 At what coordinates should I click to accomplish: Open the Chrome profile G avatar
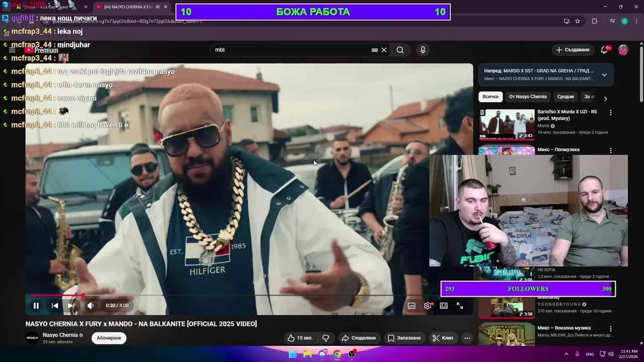point(624,21)
